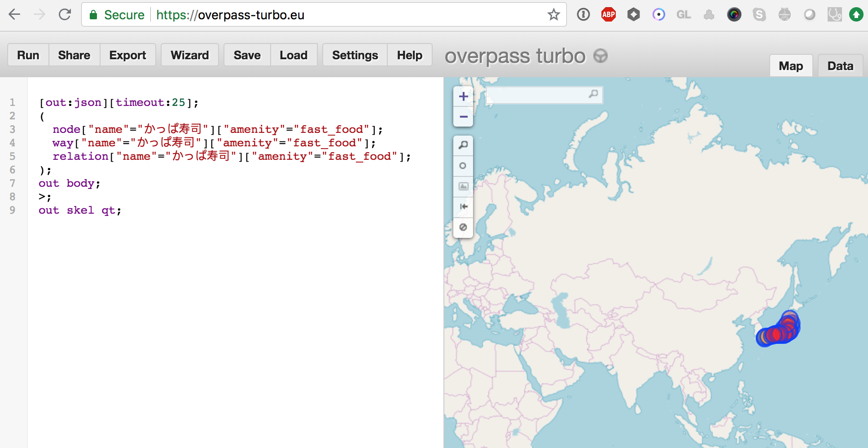Screen dimensions: 868x448
Task: Click the overpass turbo logo icon
Action: coord(600,56)
